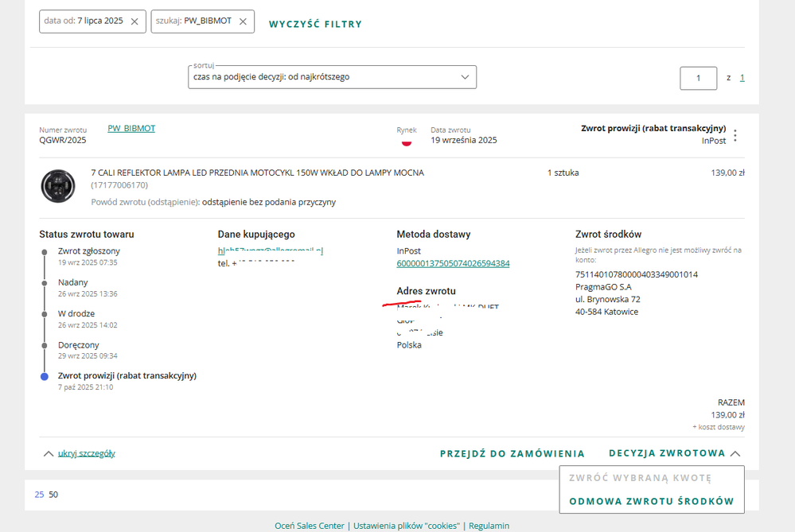
Task: Open 'Ustawienia plików cookies' footer link
Action: point(406,526)
